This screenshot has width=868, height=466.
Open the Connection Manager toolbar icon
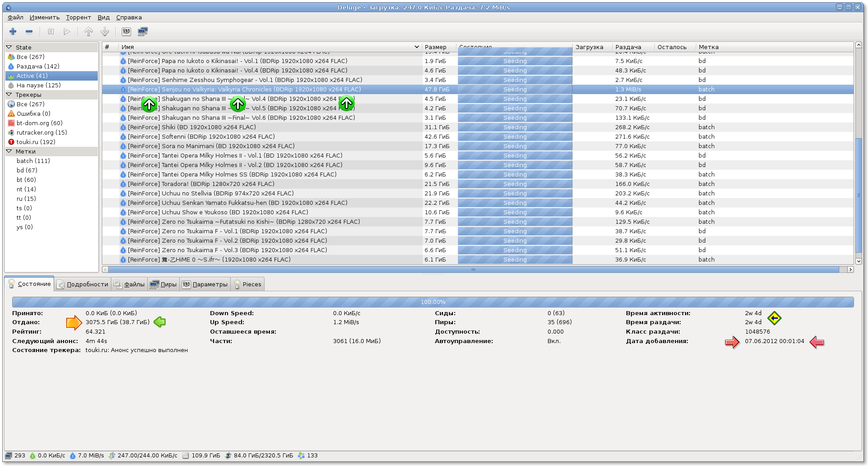142,32
